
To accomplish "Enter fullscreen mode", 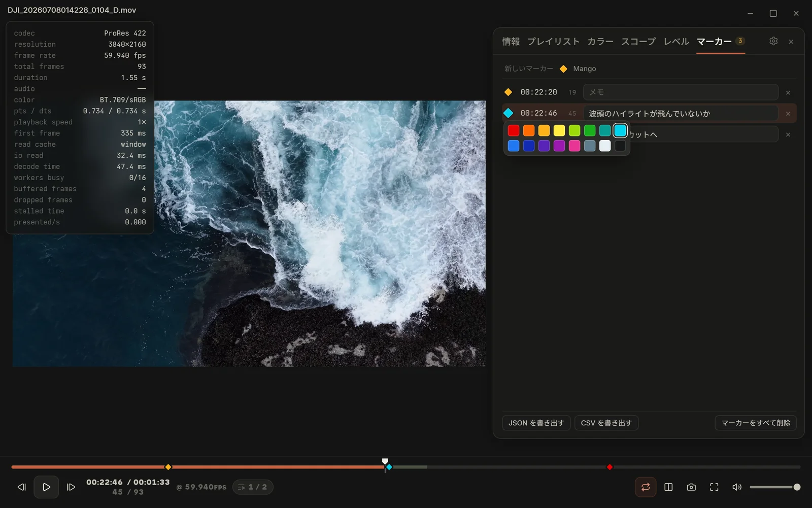I will [714, 487].
